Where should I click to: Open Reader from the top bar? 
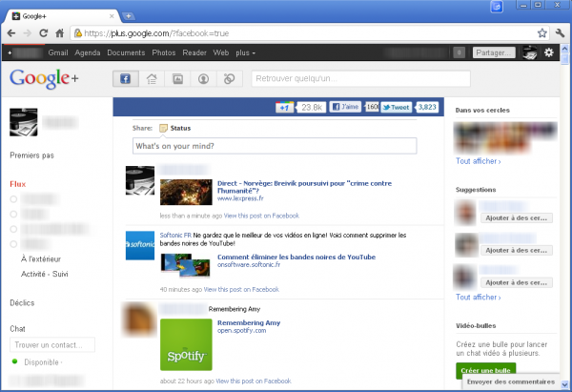[x=194, y=52]
